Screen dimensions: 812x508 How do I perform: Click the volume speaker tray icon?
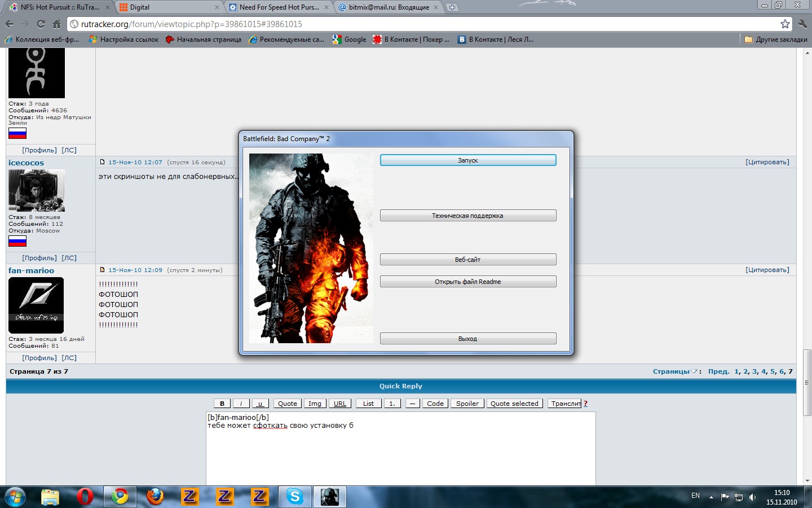(x=752, y=497)
